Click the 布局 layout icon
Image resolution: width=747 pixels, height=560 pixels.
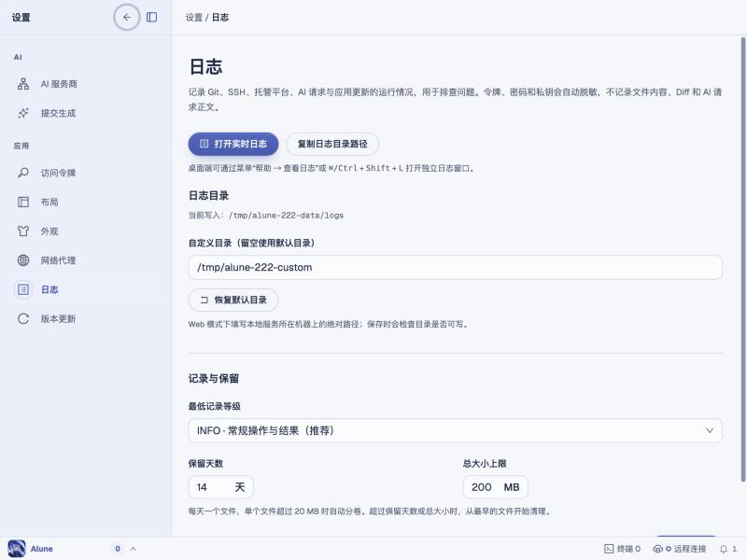[22, 202]
